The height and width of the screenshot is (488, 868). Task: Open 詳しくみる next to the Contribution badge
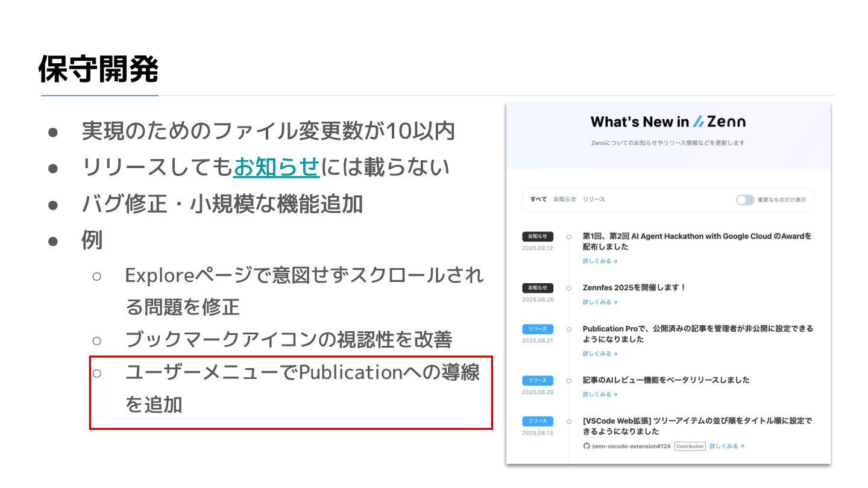[727, 446]
